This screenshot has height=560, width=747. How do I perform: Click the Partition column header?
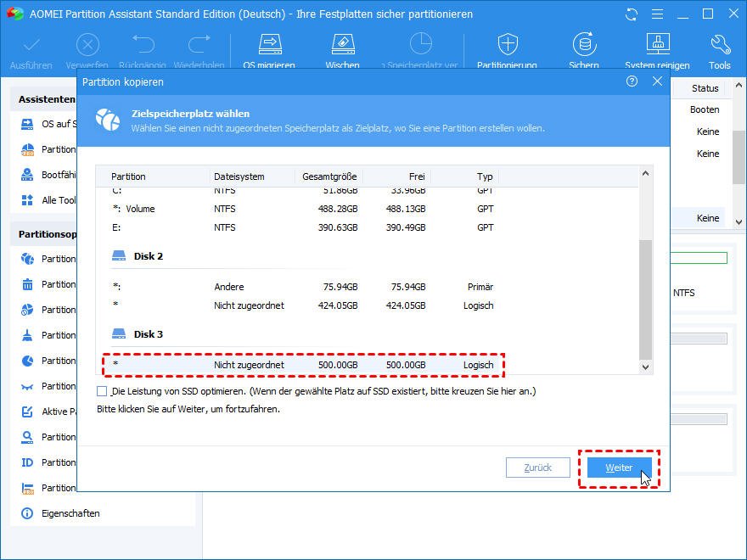point(128,176)
